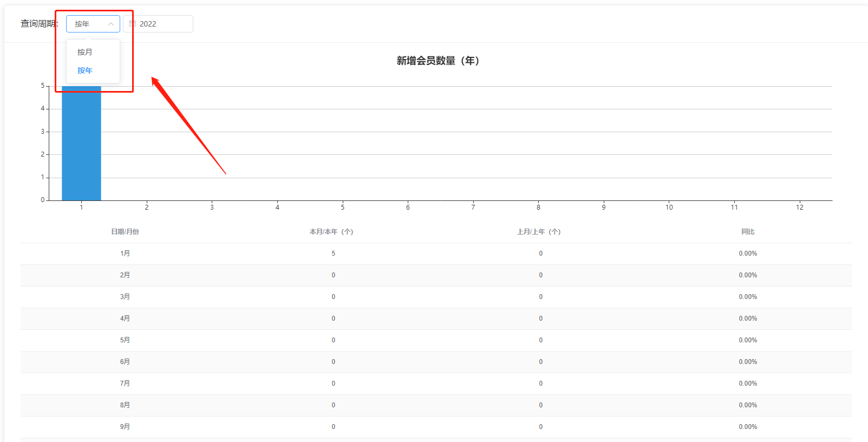This screenshot has height=442, width=868.
Task: Select the 3月 row label
Action: (x=125, y=297)
